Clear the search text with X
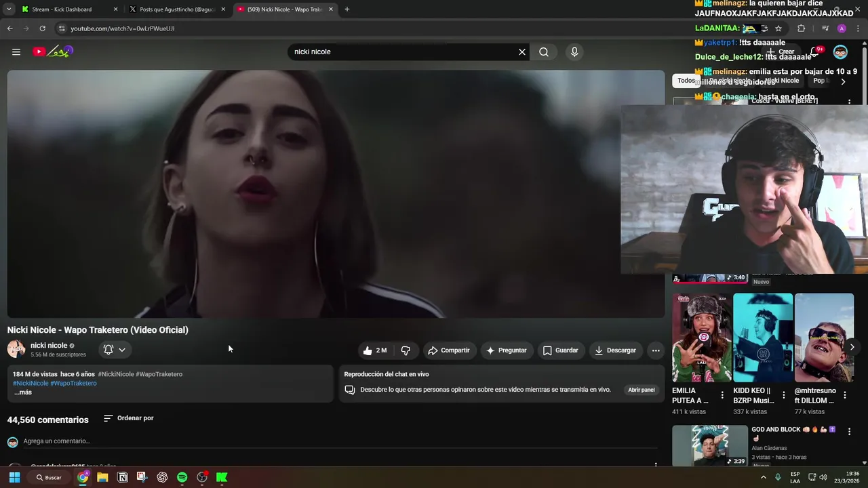 (x=522, y=52)
